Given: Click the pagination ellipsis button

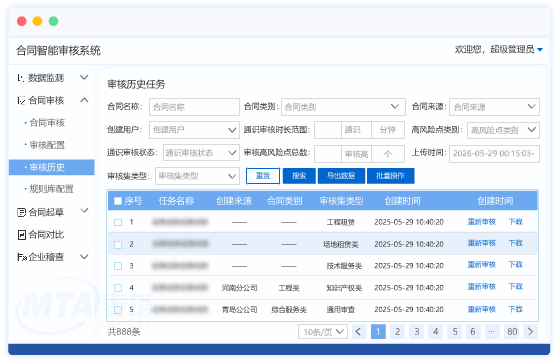Looking at the screenshot, I should [x=492, y=332].
